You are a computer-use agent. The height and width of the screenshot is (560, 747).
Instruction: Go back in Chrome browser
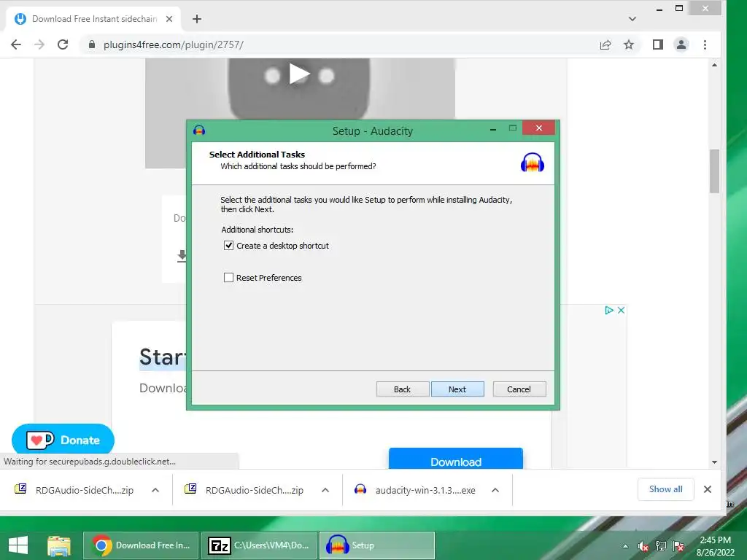(x=16, y=44)
